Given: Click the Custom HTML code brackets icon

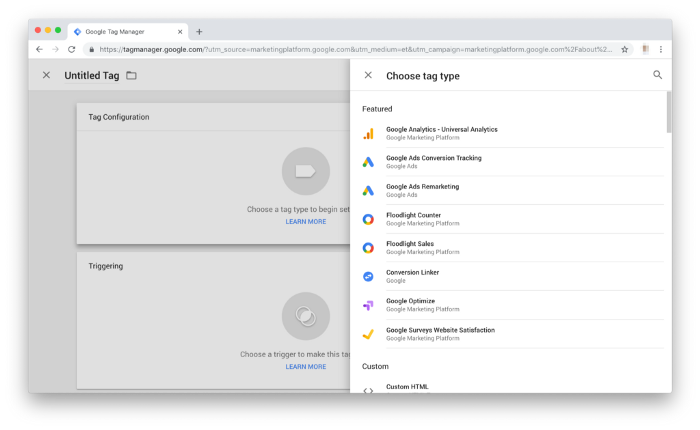Looking at the screenshot, I should (368, 391).
